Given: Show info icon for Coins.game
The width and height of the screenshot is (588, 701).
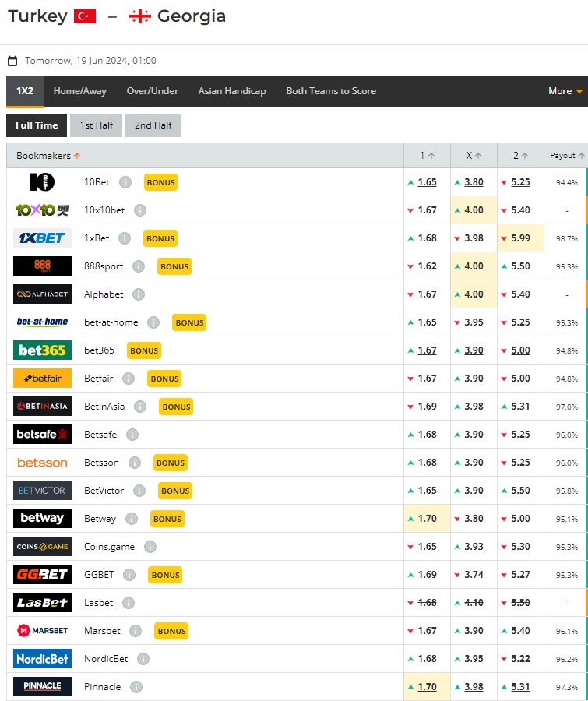Looking at the screenshot, I should (150, 547).
